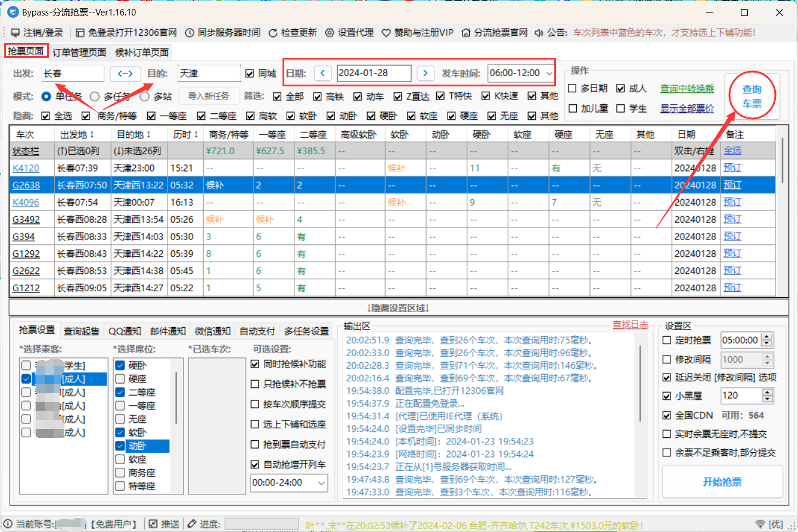
Task: Collapse via 隐藏设置区域 bar
Action: coord(398,308)
